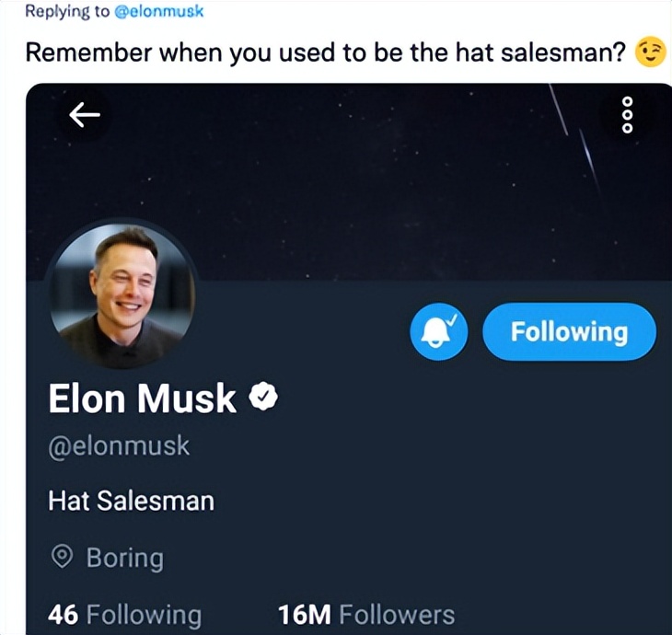Open the starry header banner image

click(x=350, y=184)
